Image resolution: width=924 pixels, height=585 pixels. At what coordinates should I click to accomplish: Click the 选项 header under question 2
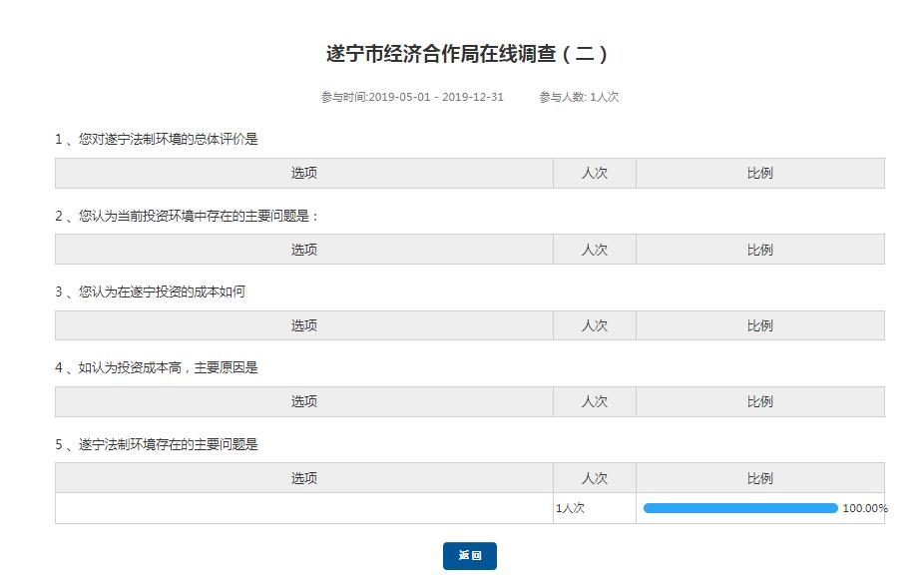[x=304, y=250]
